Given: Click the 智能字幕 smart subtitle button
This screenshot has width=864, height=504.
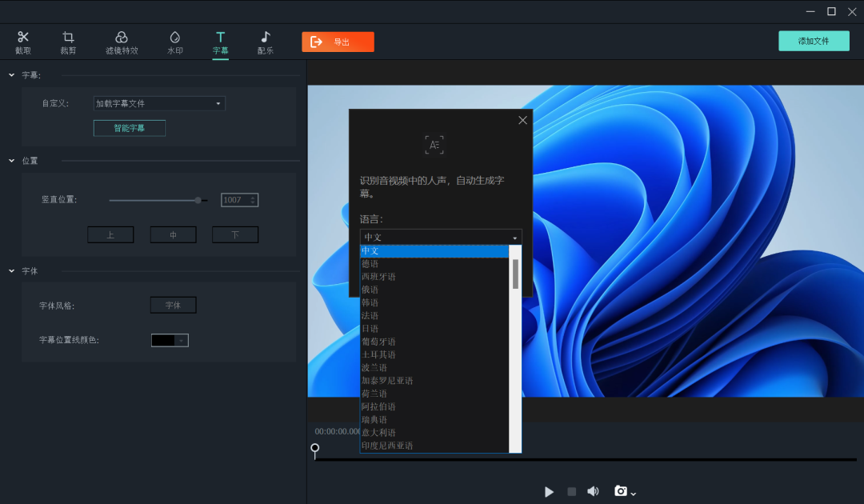Looking at the screenshot, I should point(130,128).
